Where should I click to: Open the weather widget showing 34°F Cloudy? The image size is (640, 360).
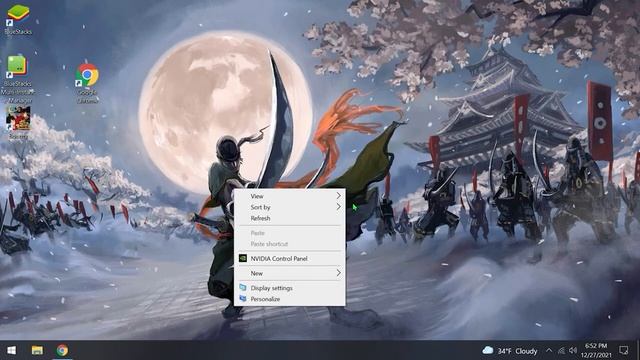point(510,351)
